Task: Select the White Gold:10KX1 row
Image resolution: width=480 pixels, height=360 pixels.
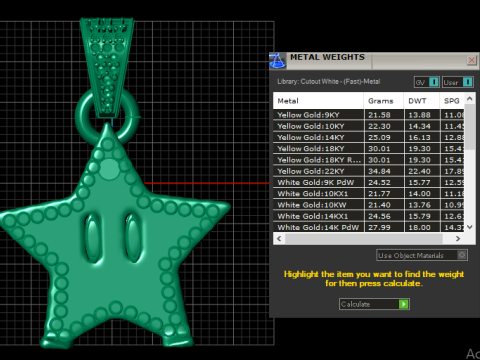Action: [369, 194]
